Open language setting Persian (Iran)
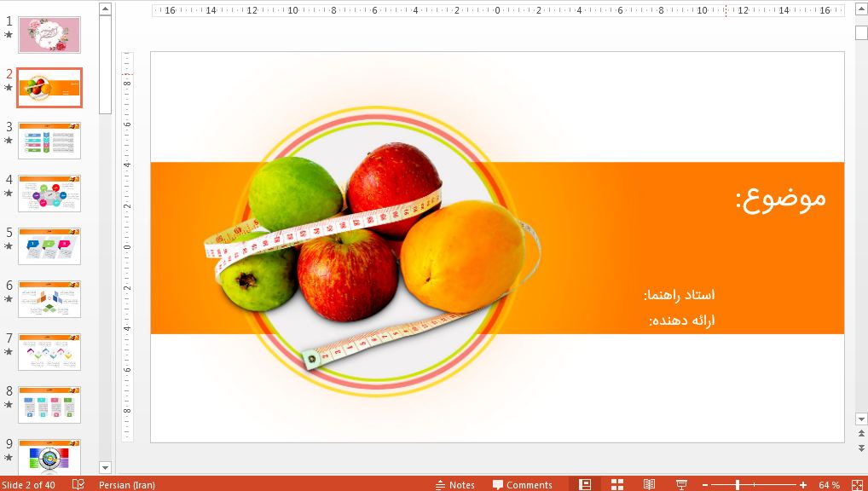This screenshot has width=868, height=491. [127, 484]
